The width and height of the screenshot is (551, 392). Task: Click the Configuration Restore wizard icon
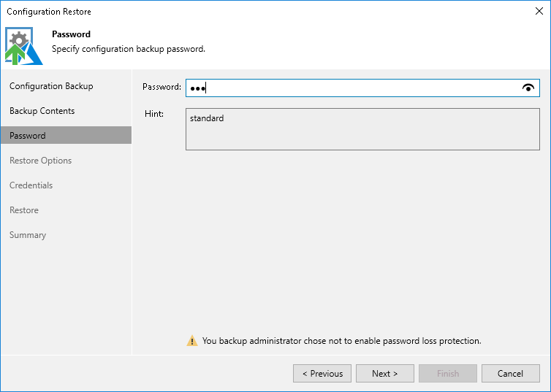coord(23,46)
